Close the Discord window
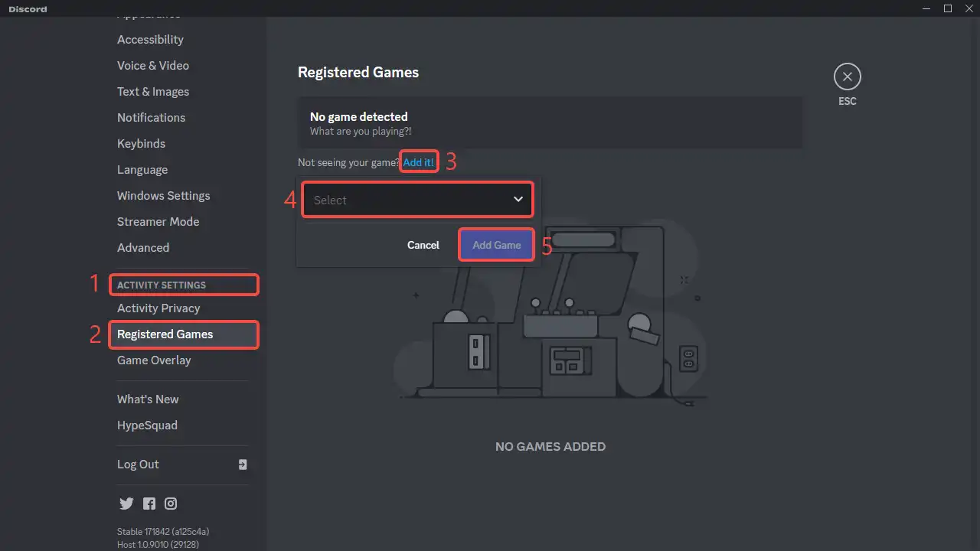This screenshot has width=980, height=551. coord(969,8)
